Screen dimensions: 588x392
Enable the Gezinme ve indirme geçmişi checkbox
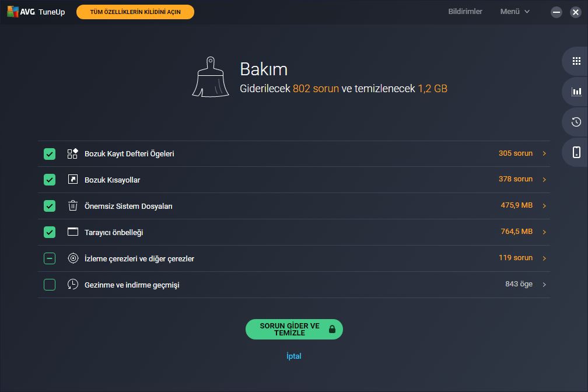coord(50,285)
